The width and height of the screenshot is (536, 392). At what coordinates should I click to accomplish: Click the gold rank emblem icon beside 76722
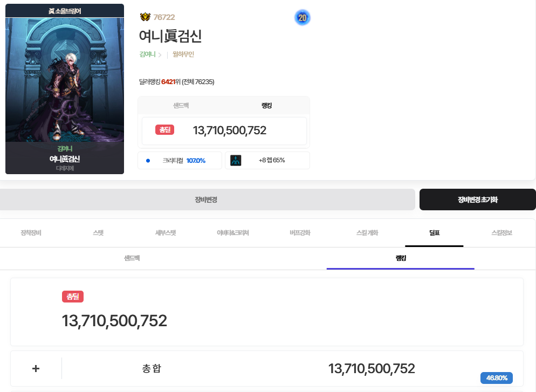point(145,17)
